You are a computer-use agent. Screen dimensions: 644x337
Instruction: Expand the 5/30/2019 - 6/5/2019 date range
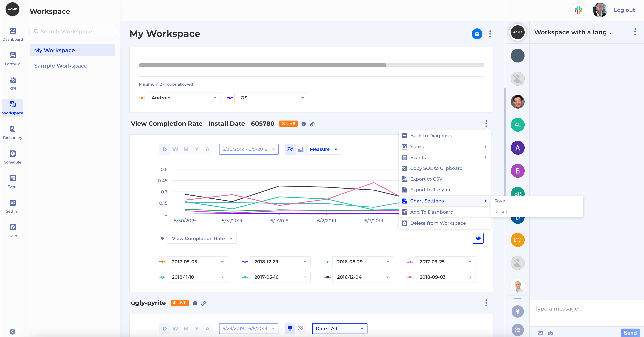pos(249,149)
